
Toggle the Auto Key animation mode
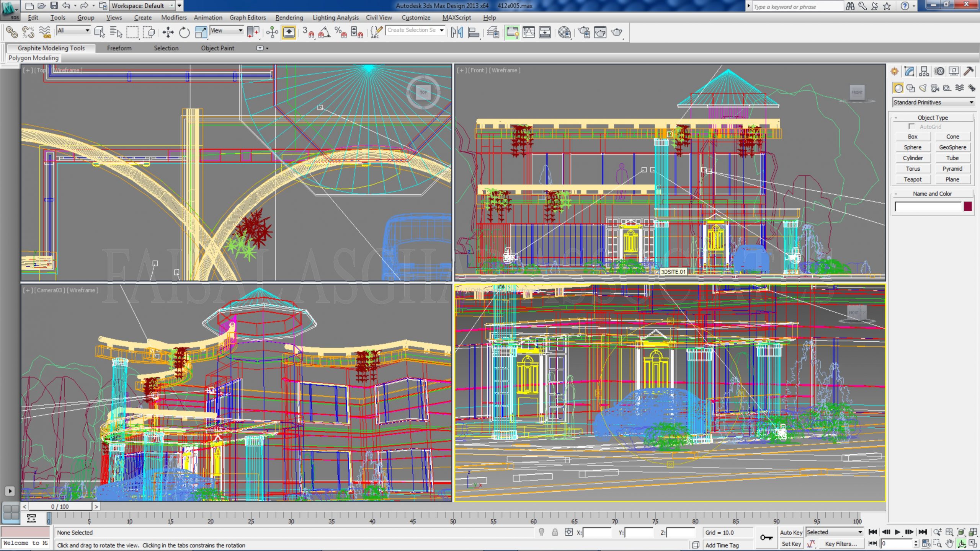coord(791,532)
